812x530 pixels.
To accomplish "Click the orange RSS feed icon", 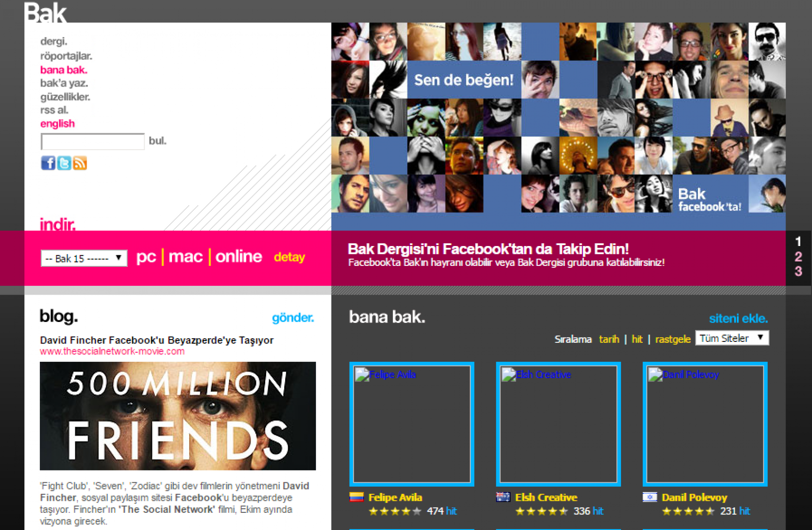I will 80,163.
